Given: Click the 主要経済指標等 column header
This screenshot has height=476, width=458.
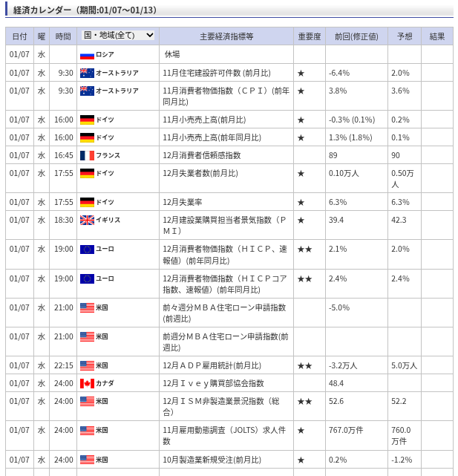Looking at the screenshot, I should point(226,36).
